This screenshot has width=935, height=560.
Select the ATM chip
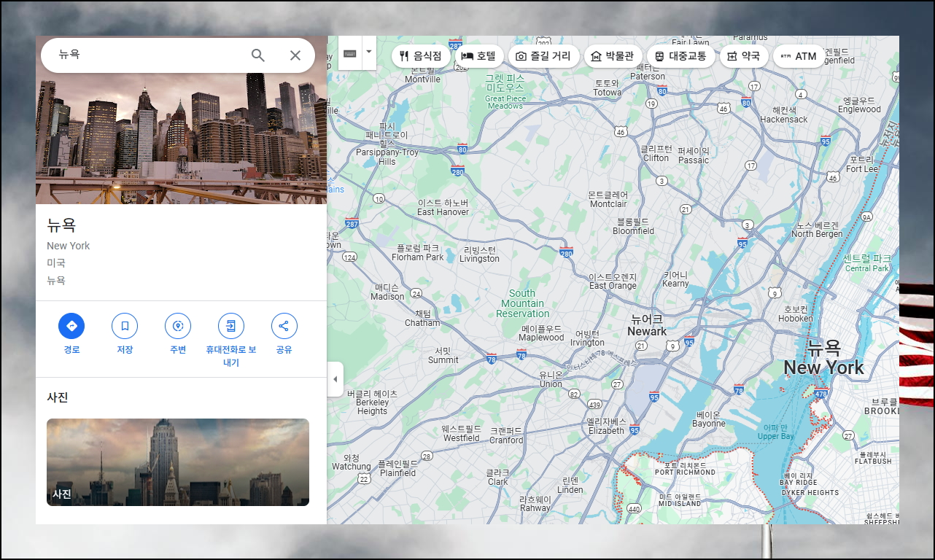(x=799, y=56)
